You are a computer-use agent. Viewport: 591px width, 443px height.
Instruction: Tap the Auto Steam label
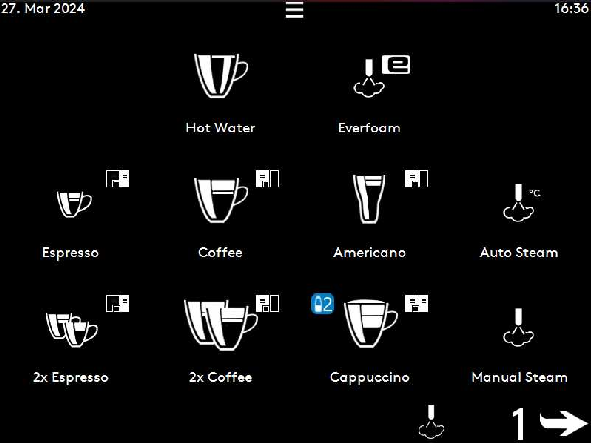[519, 252]
